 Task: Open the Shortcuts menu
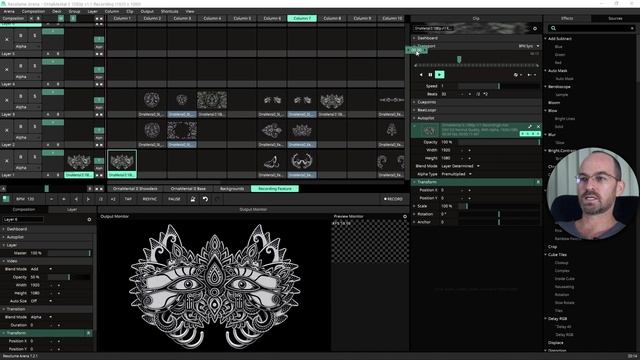(169, 11)
